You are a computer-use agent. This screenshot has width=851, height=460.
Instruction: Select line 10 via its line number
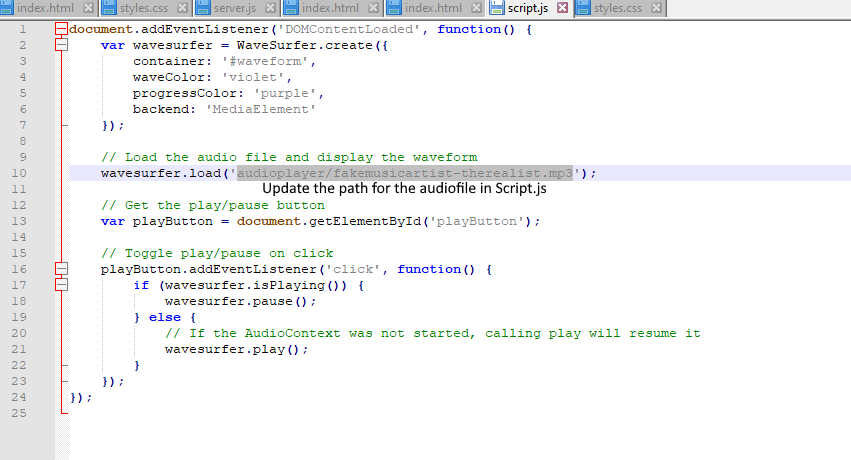point(19,173)
